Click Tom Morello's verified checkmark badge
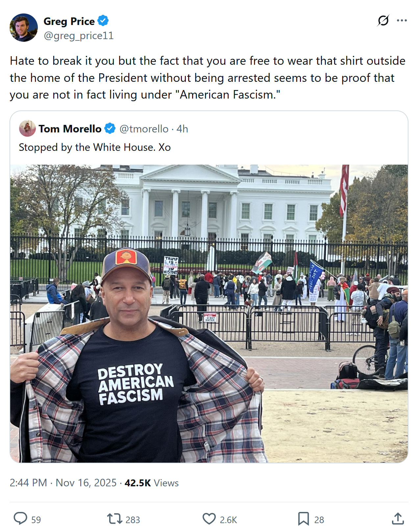This screenshot has height=532, width=418. click(110, 128)
